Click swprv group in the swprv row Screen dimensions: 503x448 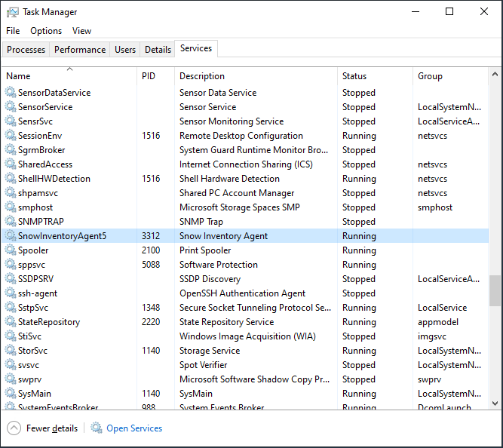point(429,379)
